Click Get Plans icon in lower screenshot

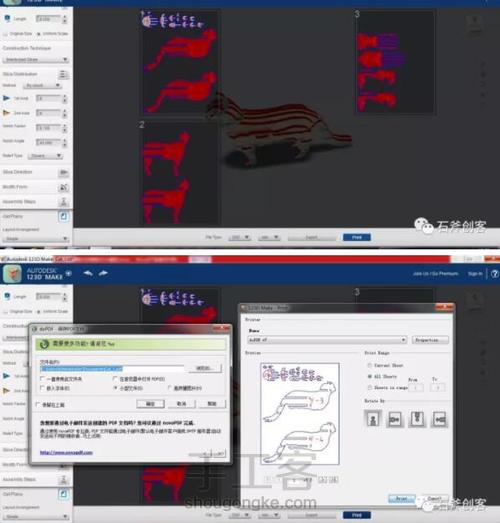[63, 494]
